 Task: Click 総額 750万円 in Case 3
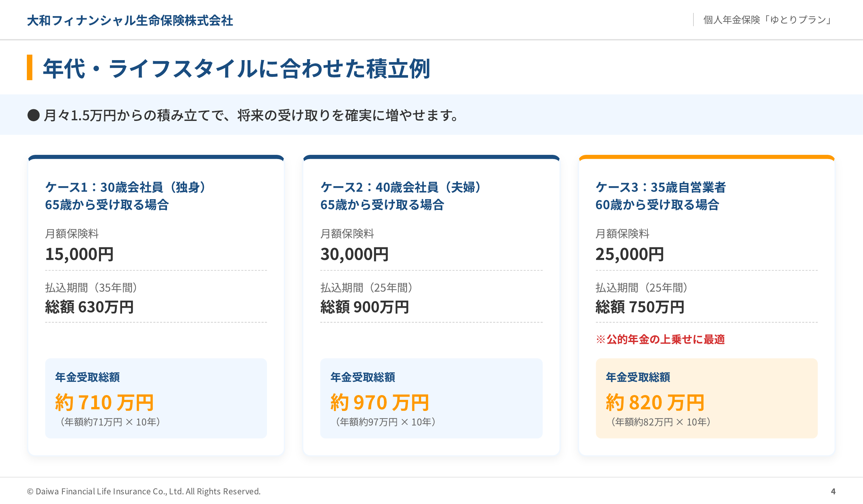pyautogui.click(x=639, y=307)
